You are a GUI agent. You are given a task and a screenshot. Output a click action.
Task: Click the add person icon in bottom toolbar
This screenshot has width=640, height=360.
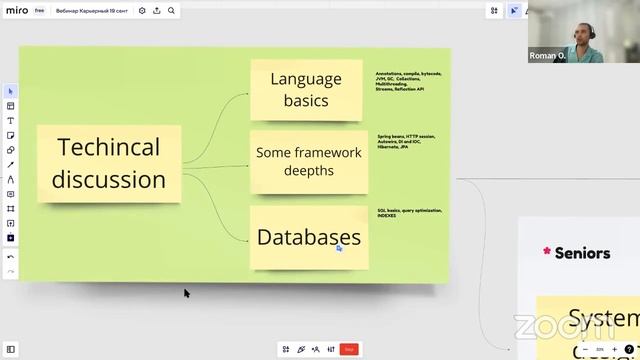pyautogui.click(x=316, y=349)
